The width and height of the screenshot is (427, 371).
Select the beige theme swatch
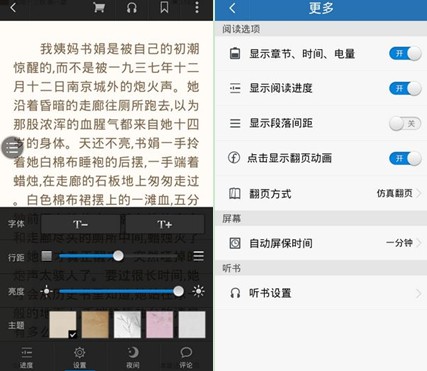point(63,324)
